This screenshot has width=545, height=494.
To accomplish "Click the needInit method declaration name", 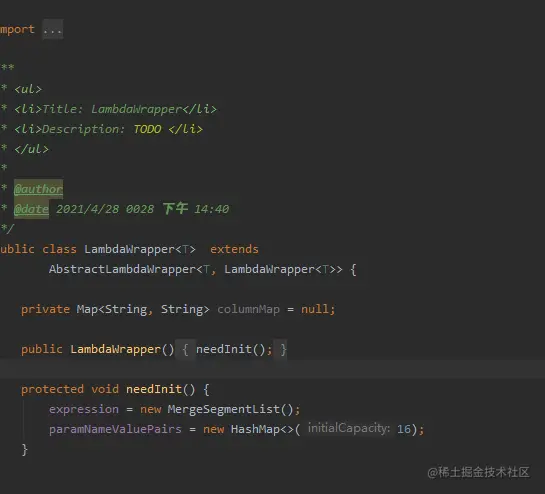I will pyautogui.click(x=154, y=389).
